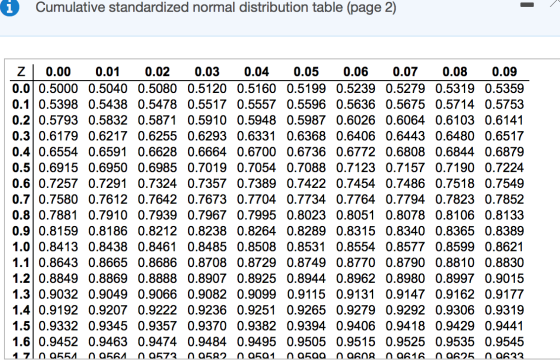Click the cell value 0.6026
Image resolution: width=560 pixels, height=363 pixels.
pos(356,120)
